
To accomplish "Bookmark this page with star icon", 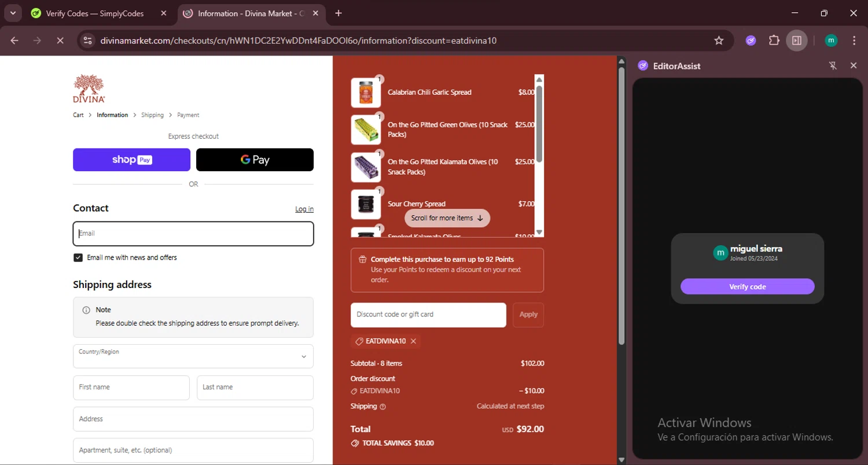I will [719, 40].
